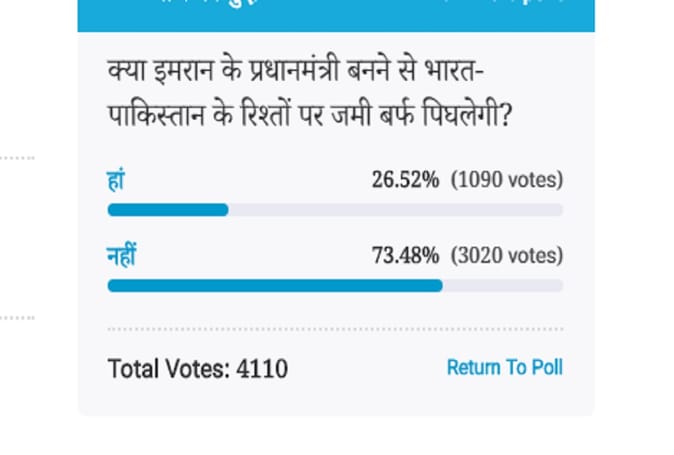Click the 73.48% result text
The image size is (674, 455).
click(405, 255)
